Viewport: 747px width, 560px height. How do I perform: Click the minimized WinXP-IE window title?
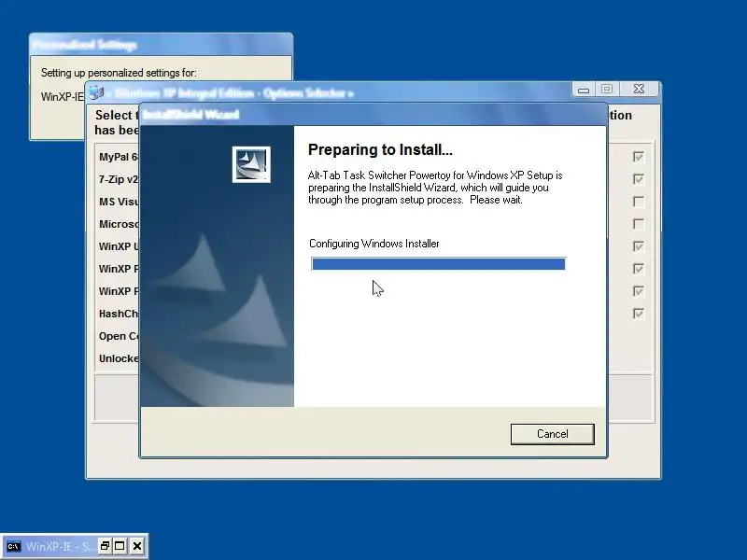[61, 546]
